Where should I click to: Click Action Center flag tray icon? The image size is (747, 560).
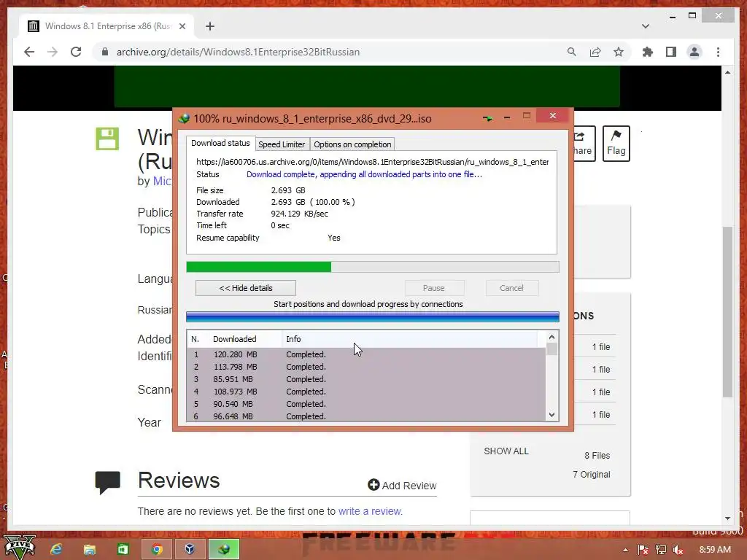click(x=643, y=550)
